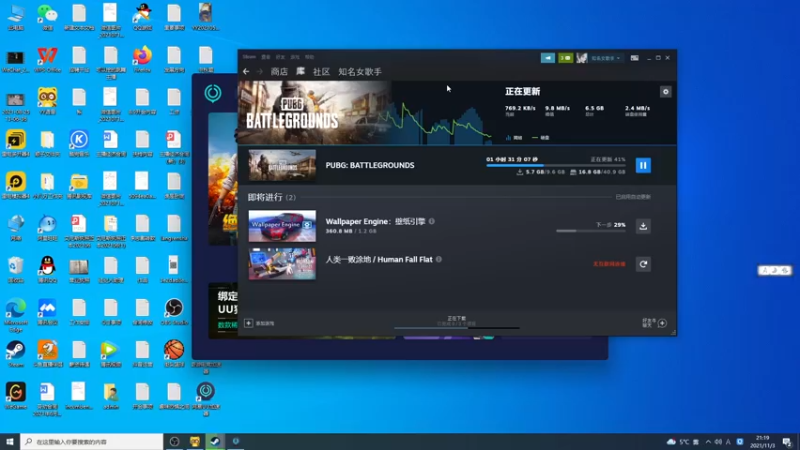Open the 好友 (Friends) menu

tap(280, 57)
